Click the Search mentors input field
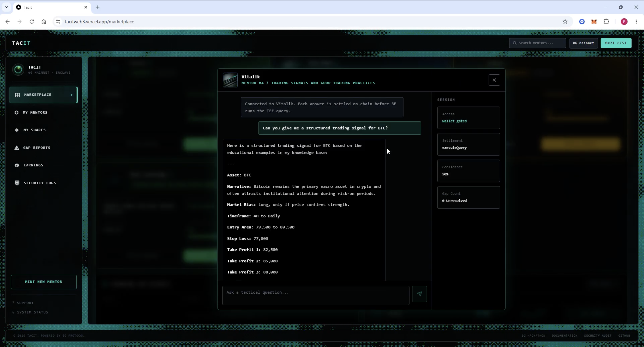This screenshot has height=347, width=644. pyautogui.click(x=538, y=43)
